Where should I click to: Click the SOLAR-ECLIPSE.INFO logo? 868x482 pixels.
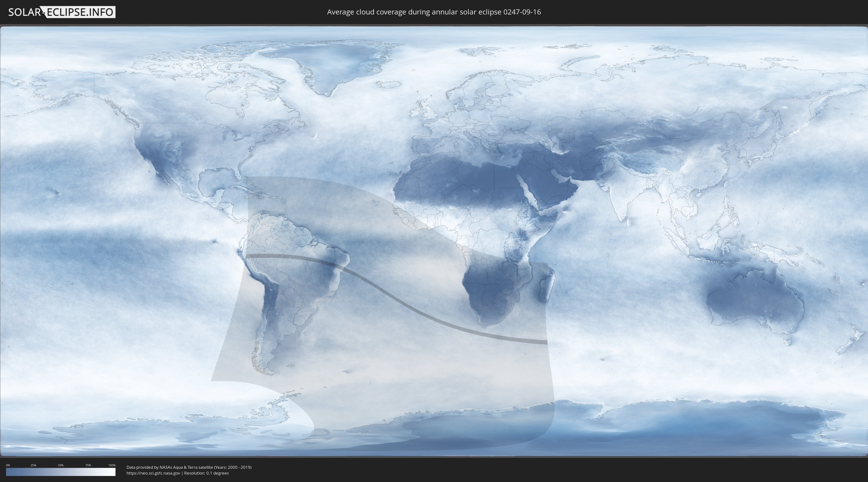[62, 12]
